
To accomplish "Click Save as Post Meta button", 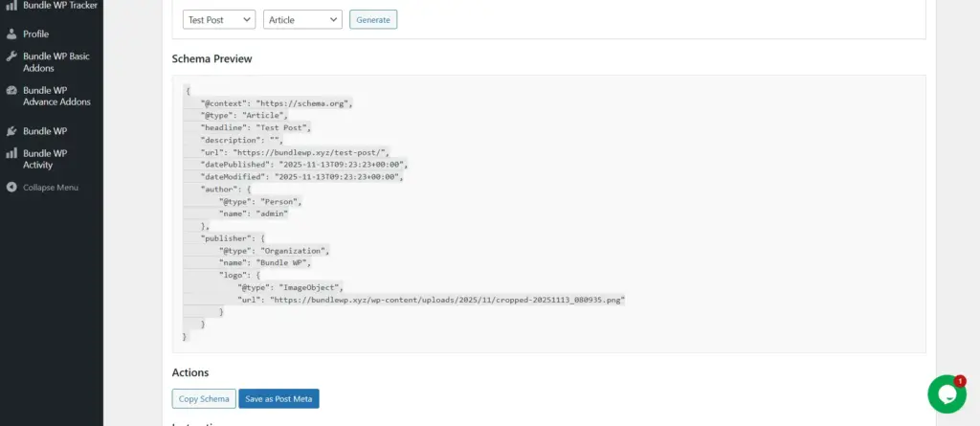I will pyautogui.click(x=278, y=398).
